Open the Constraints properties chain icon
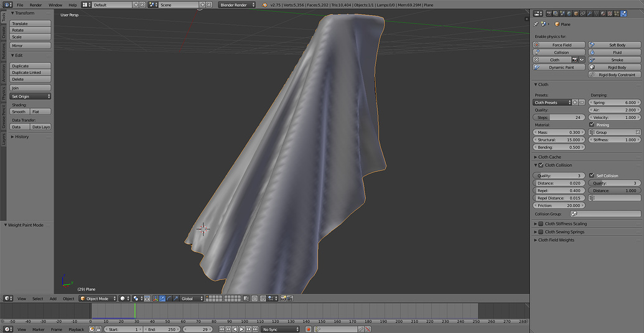Image resolution: width=644 pixels, height=333 pixels. pos(583,14)
